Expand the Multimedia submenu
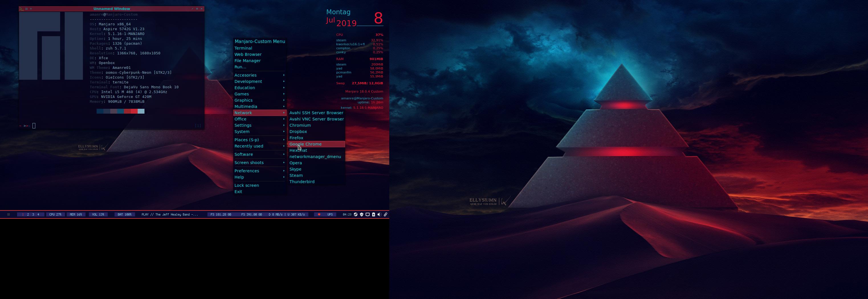 point(246,107)
